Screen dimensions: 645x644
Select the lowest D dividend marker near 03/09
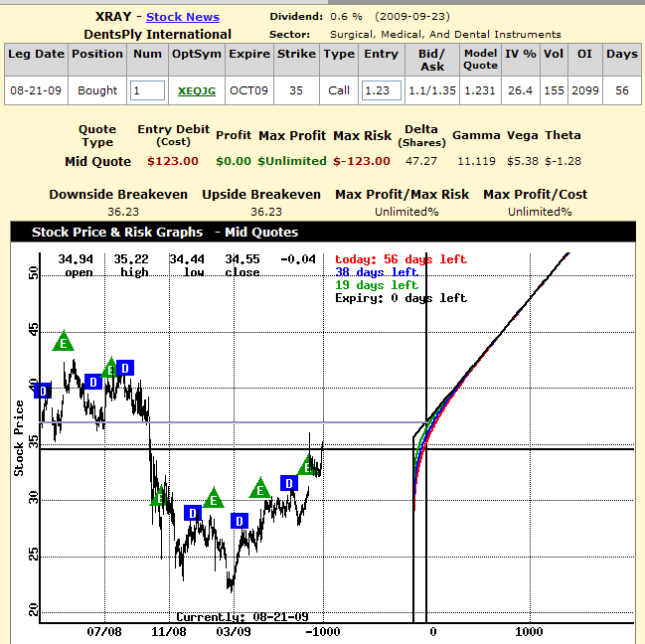click(240, 521)
